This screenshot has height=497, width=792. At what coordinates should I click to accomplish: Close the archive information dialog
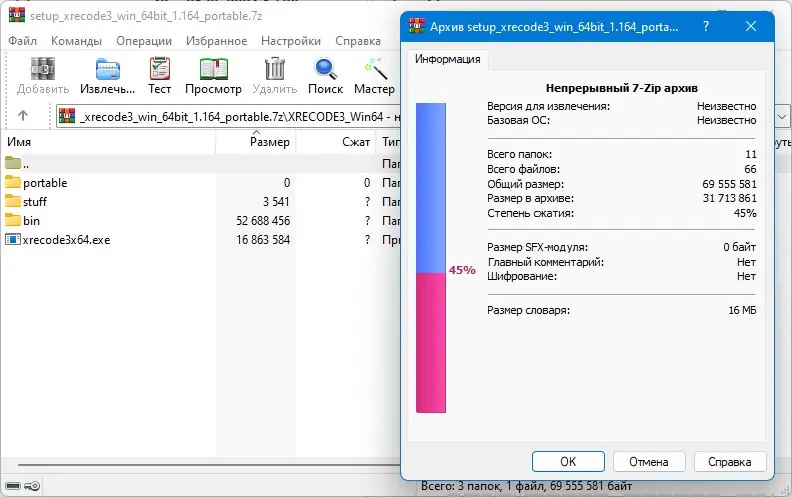click(751, 26)
